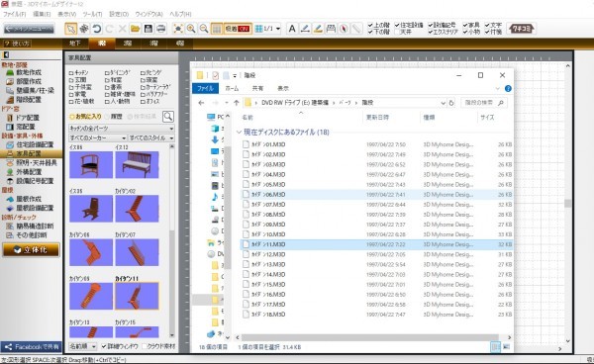The height and width of the screenshot is (364, 594).
Task: Zoom out with the magnifier minus icon
Action: coord(204,29)
